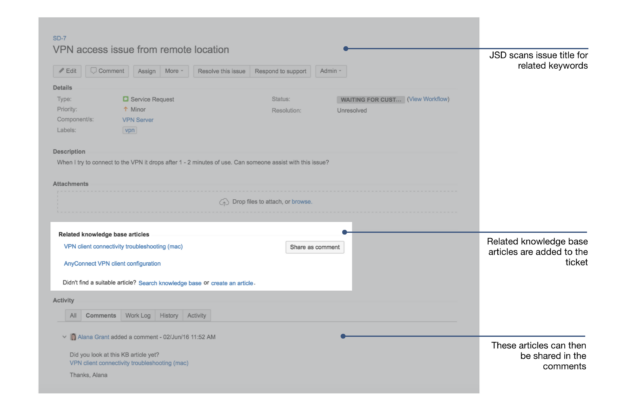Open the More dropdown menu
The height and width of the screenshot is (405, 625).
point(174,71)
